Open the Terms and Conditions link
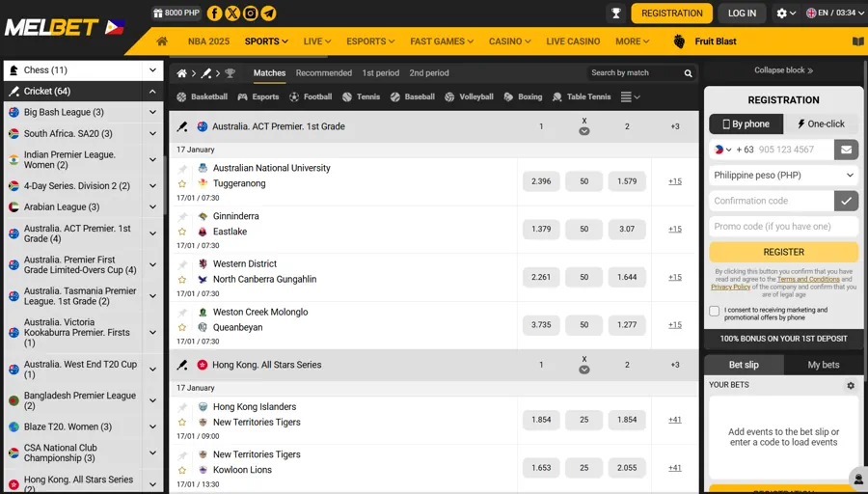 coord(808,280)
